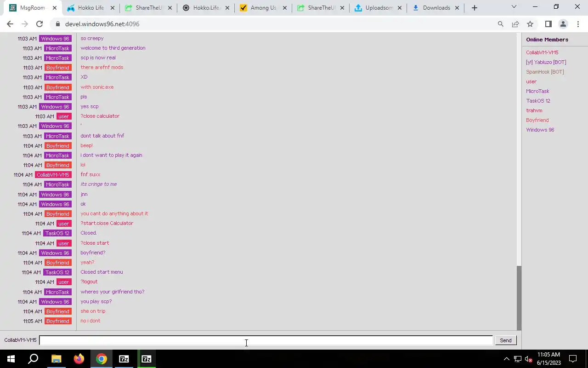Close the Among Us tab
The height and width of the screenshot is (368, 588).
[285, 8]
